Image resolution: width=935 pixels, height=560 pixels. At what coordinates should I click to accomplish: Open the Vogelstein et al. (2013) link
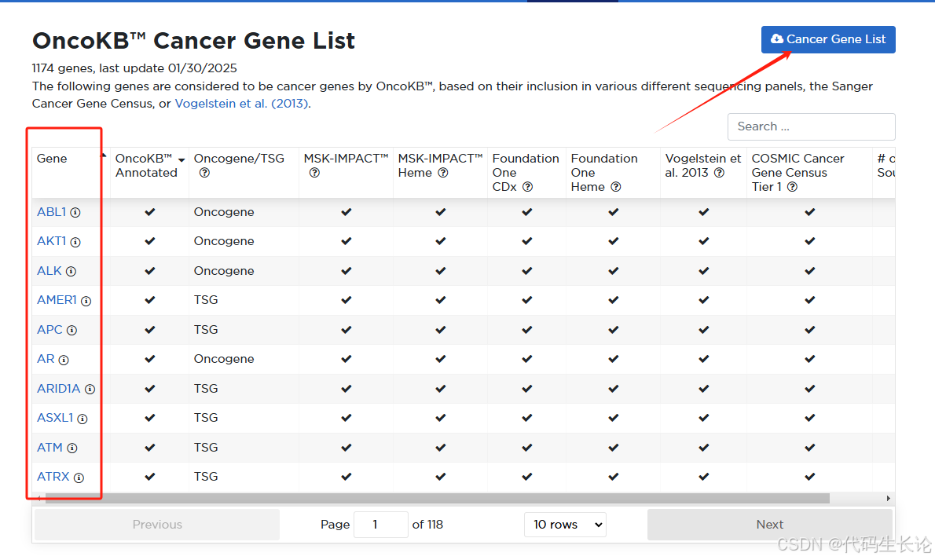point(241,104)
